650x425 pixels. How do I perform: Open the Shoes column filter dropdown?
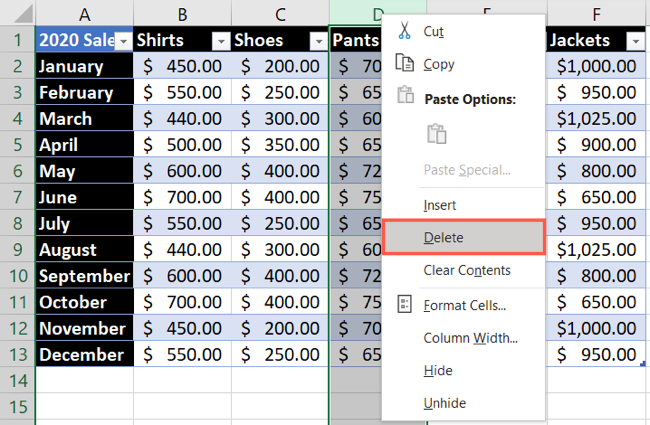pos(318,41)
